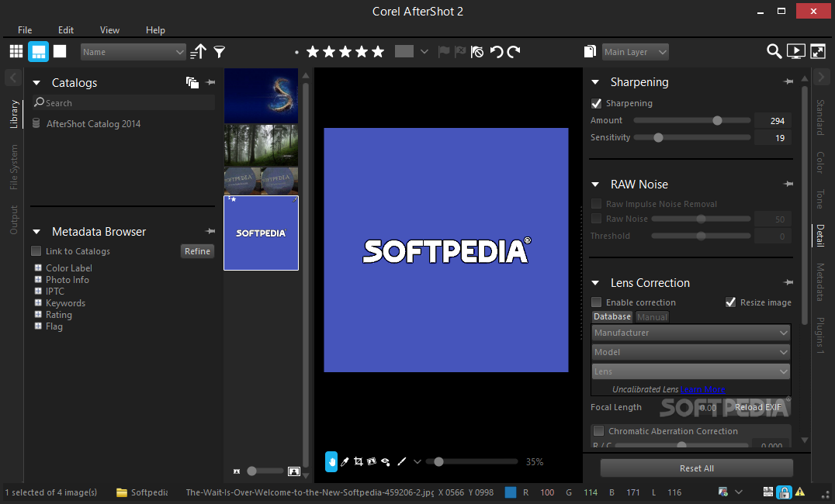Open the magnifier search tool

coord(774,51)
